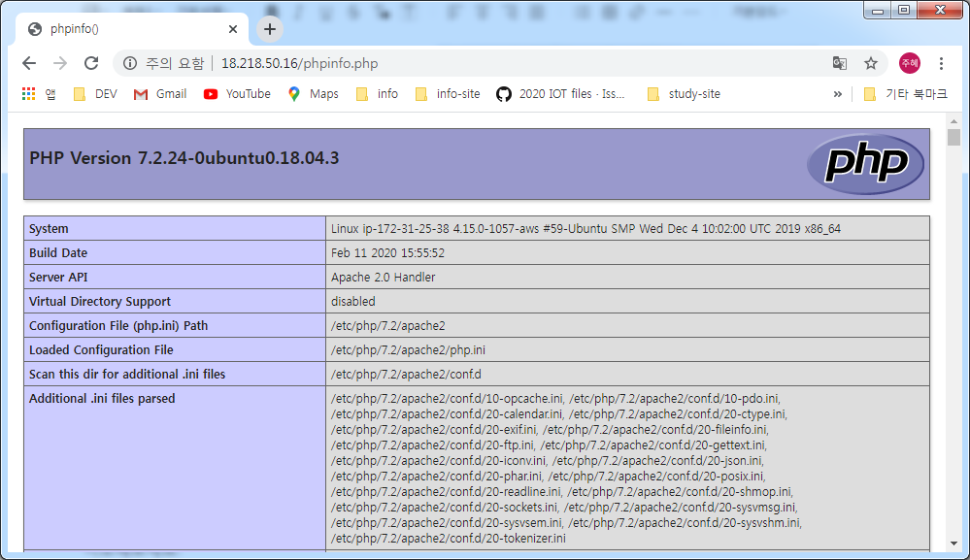This screenshot has width=970, height=560.
Task: Click the Feb 11 2020 15:55:52 value
Action: pos(387,252)
